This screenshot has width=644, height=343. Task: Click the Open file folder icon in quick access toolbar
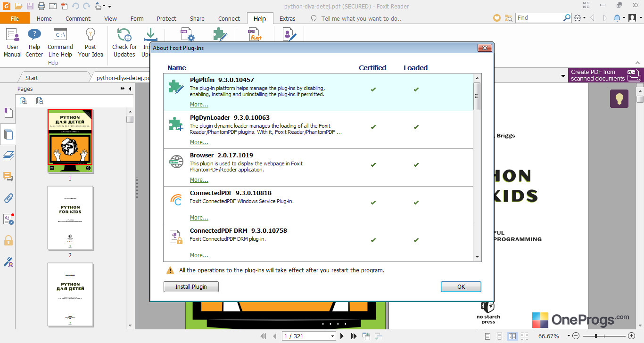click(18, 6)
